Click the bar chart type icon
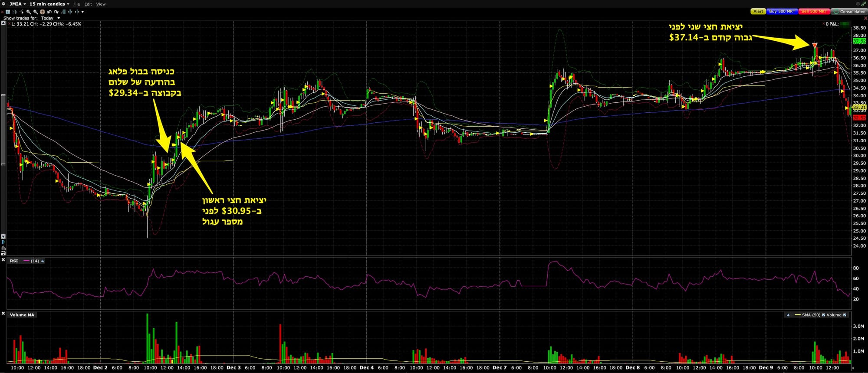This screenshot has height=373, width=868. click(14, 12)
